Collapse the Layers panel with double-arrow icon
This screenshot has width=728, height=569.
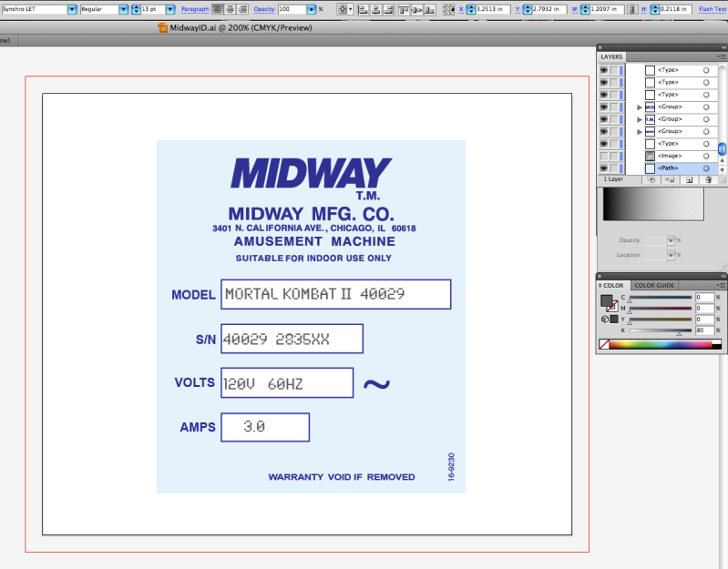[723, 47]
